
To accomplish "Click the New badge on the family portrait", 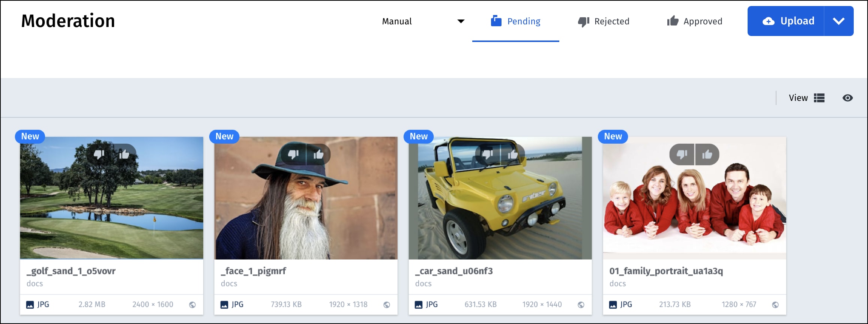I will pos(613,136).
